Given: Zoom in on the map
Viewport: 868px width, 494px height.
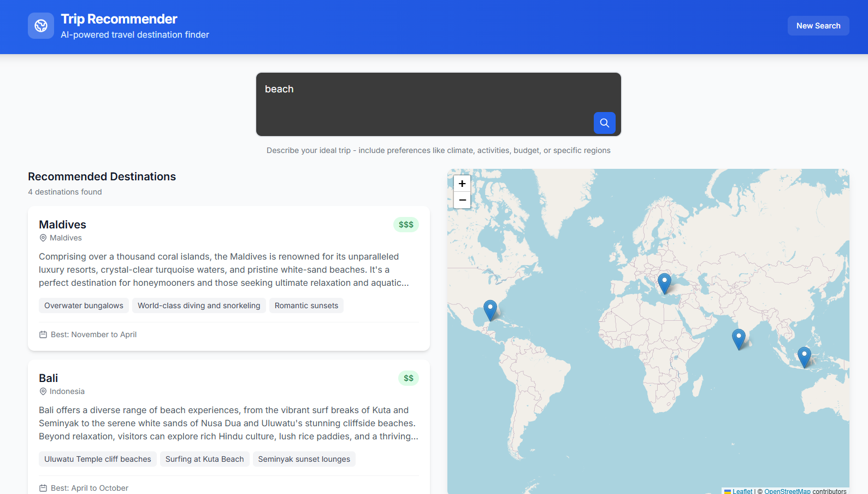Looking at the screenshot, I should [462, 184].
